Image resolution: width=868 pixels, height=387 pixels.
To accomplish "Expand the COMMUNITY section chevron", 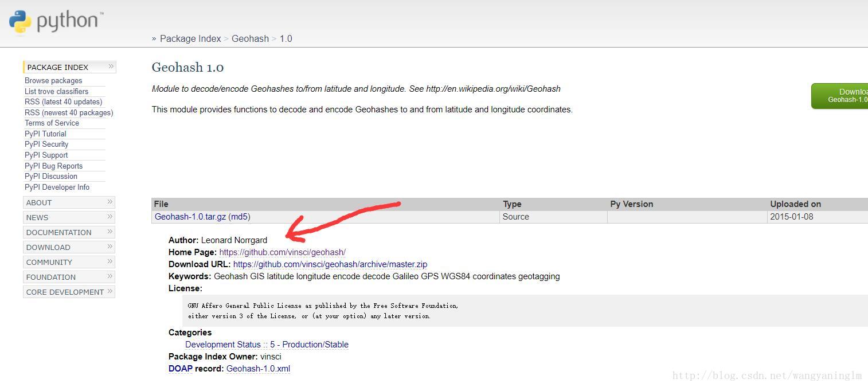I will [x=110, y=261].
